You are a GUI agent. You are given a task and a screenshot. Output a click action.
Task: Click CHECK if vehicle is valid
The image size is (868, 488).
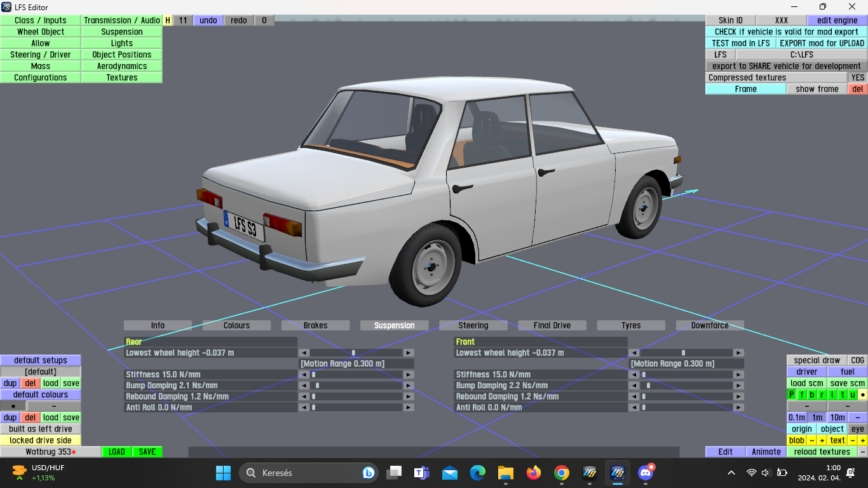coord(787,32)
